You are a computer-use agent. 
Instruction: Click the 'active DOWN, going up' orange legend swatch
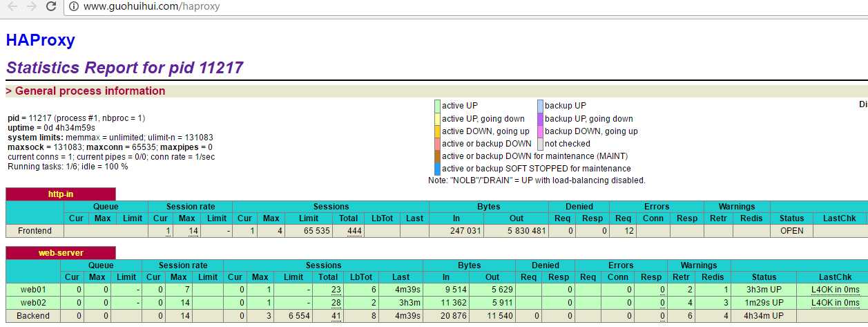437,131
